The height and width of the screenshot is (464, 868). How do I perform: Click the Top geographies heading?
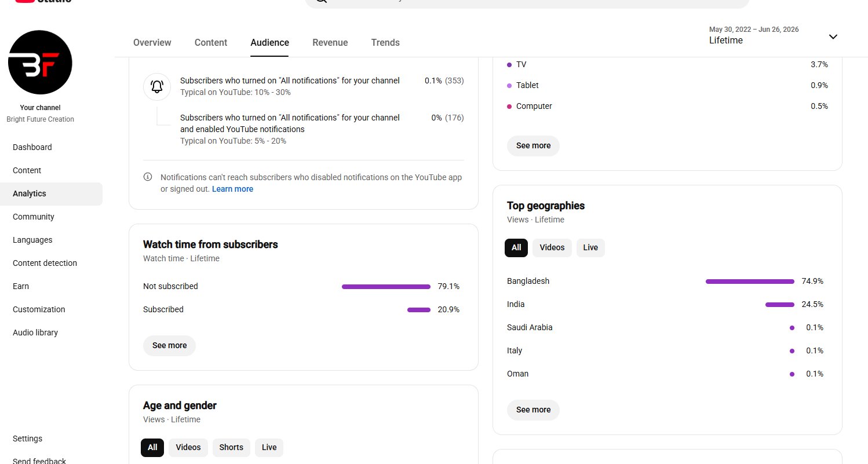pyautogui.click(x=546, y=206)
